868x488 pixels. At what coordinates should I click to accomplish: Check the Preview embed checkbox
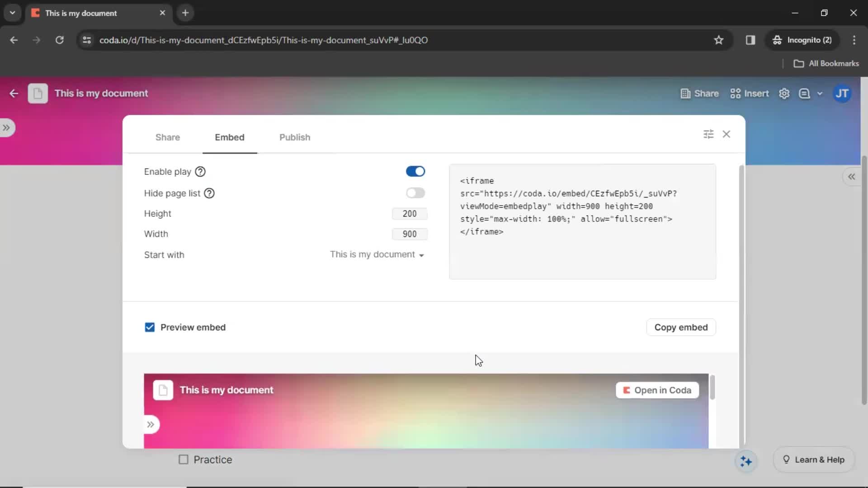pos(150,327)
